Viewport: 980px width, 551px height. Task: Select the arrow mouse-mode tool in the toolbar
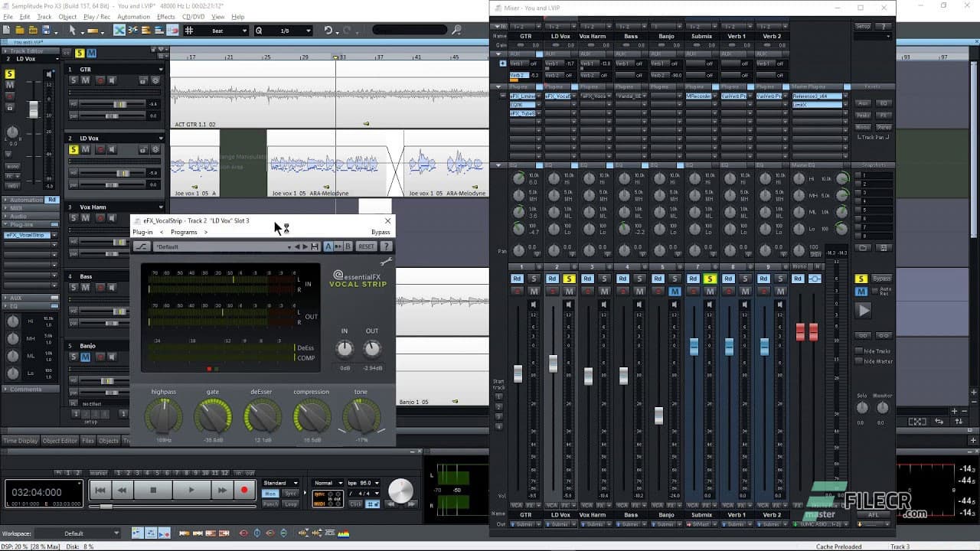pyautogui.click(x=73, y=30)
